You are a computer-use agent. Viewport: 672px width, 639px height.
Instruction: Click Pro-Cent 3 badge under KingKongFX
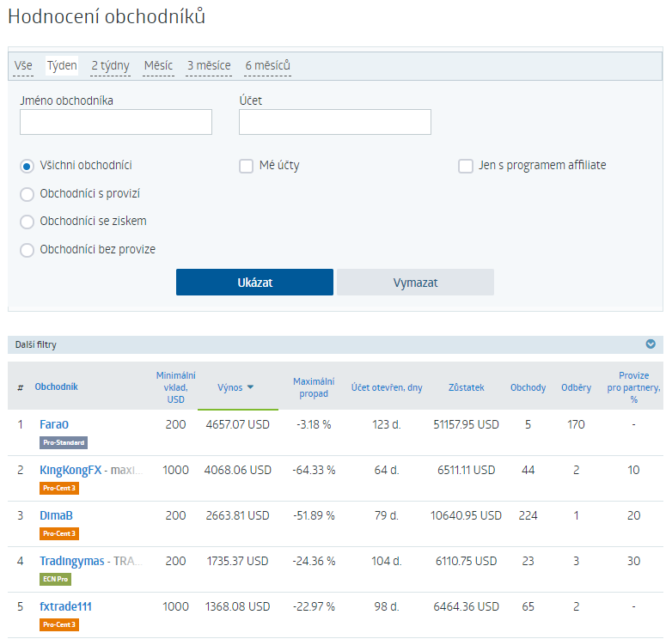coord(59,488)
